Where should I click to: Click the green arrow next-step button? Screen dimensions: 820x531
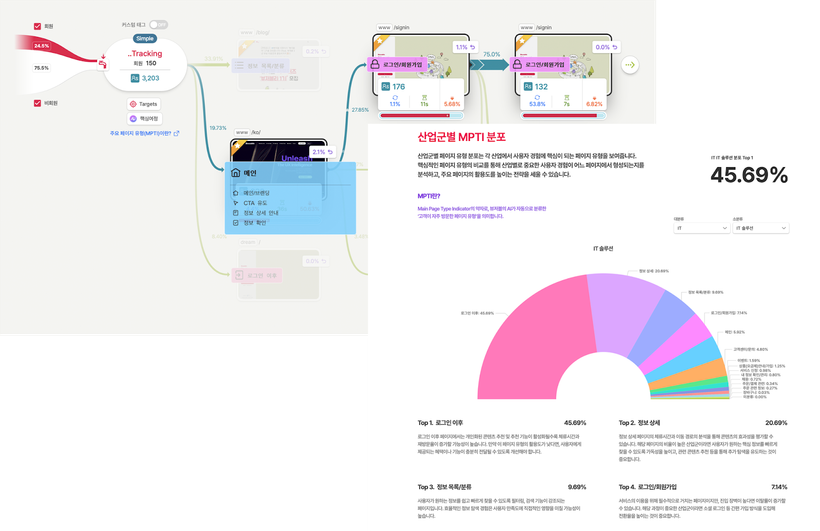pyautogui.click(x=629, y=64)
